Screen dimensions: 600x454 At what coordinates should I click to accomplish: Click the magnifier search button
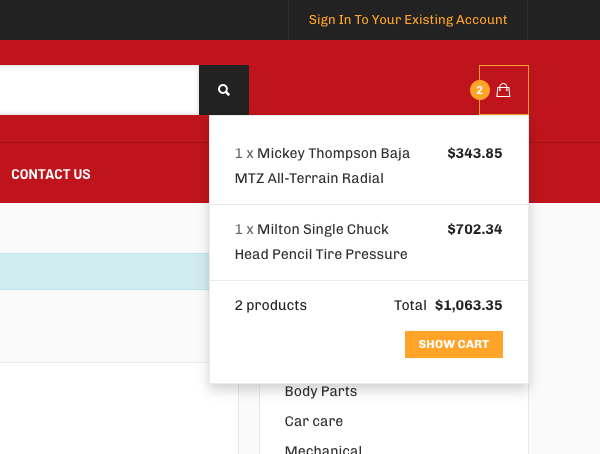point(224,90)
